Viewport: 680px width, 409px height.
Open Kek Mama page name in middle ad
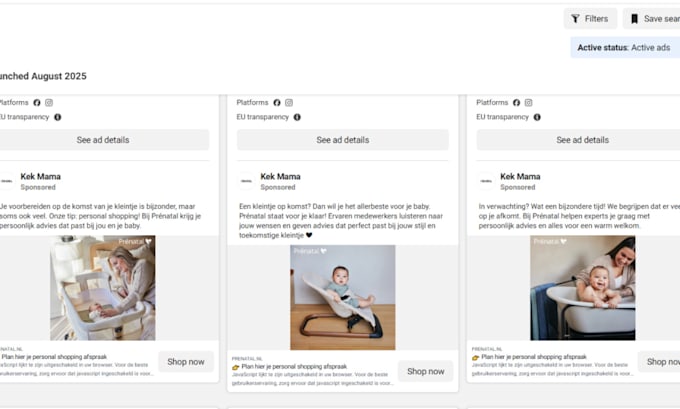pos(281,177)
